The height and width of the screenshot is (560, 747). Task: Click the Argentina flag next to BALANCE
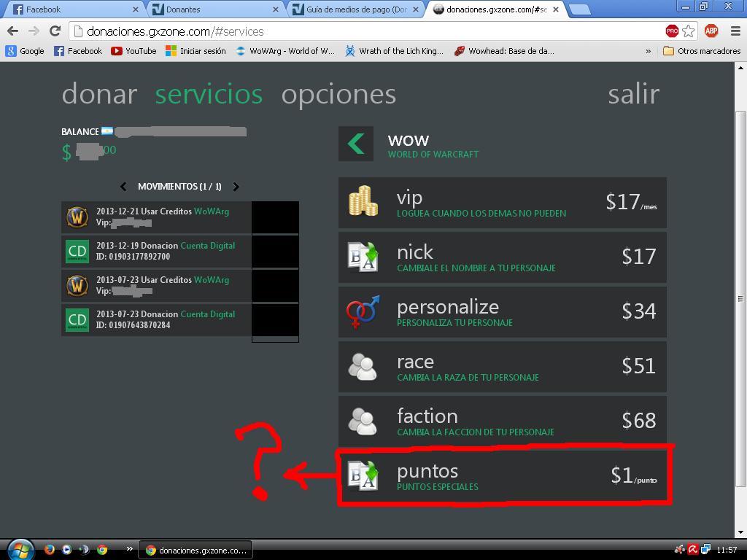click(107, 131)
